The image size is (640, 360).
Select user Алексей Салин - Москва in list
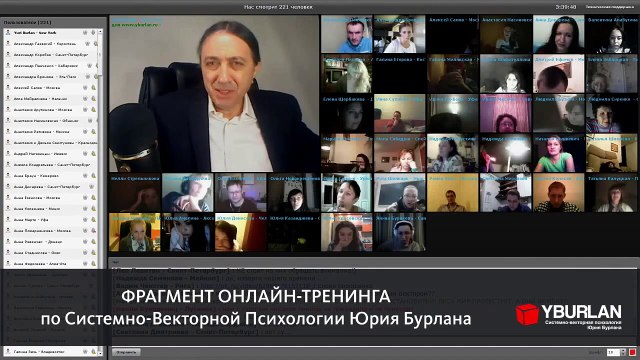(51, 87)
